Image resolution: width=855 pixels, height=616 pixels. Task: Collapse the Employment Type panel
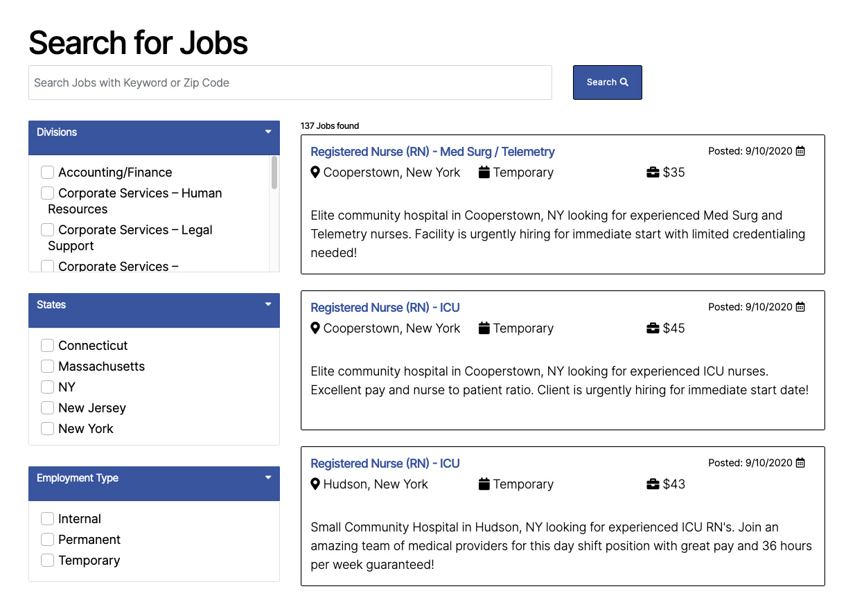pos(268,477)
